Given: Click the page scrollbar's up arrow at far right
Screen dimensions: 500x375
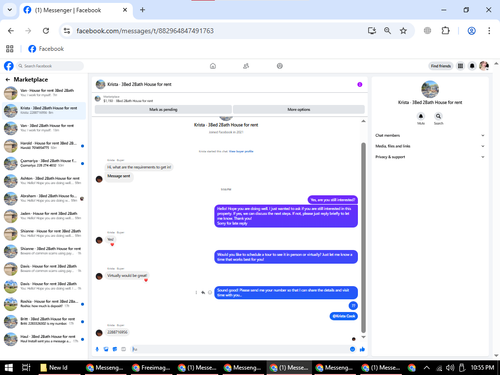Looking at the screenshot, I should coord(496,63).
